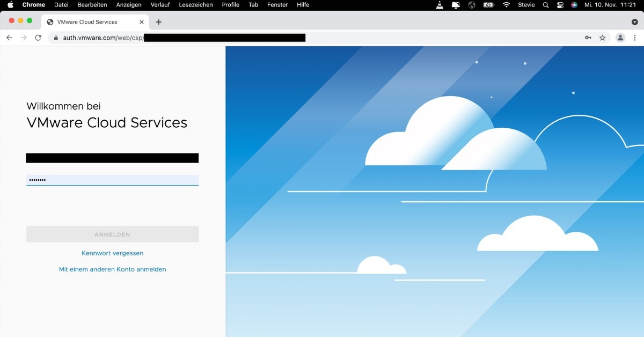Click the password input field
Image resolution: width=644 pixels, height=337 pixels.
click(112, 180)
